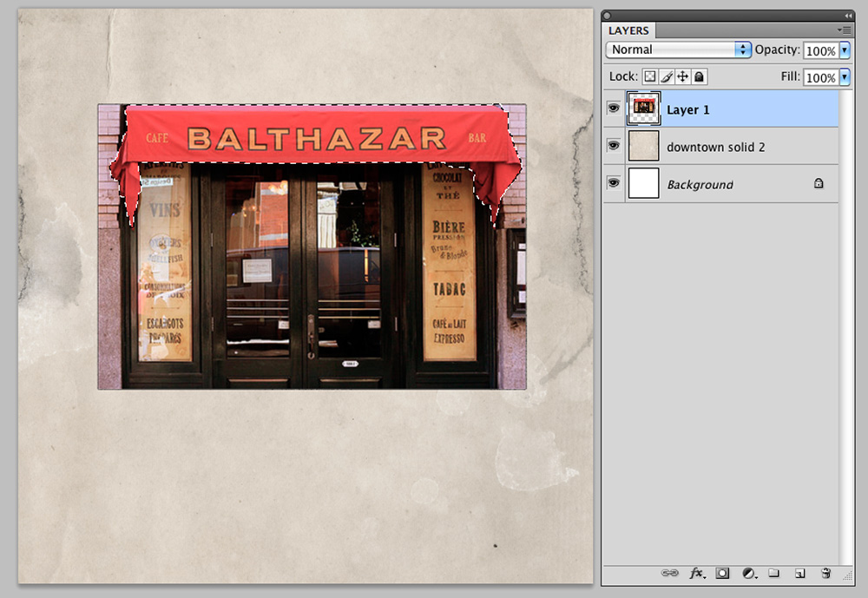Create a new layer group
Viewport: 868px width, 598px height.
[774, 573]
